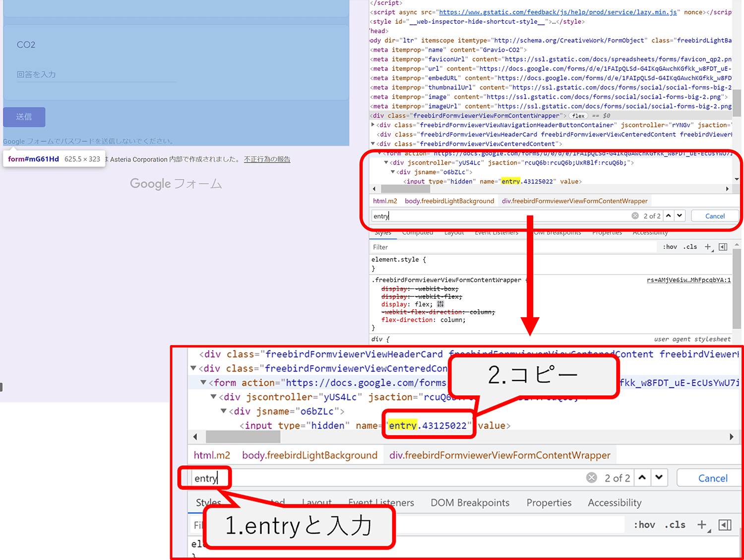Toggle computed sidebar icon in the enlarged inset
This screenshot has height=560, width=744.
click(x=725, y=525)
